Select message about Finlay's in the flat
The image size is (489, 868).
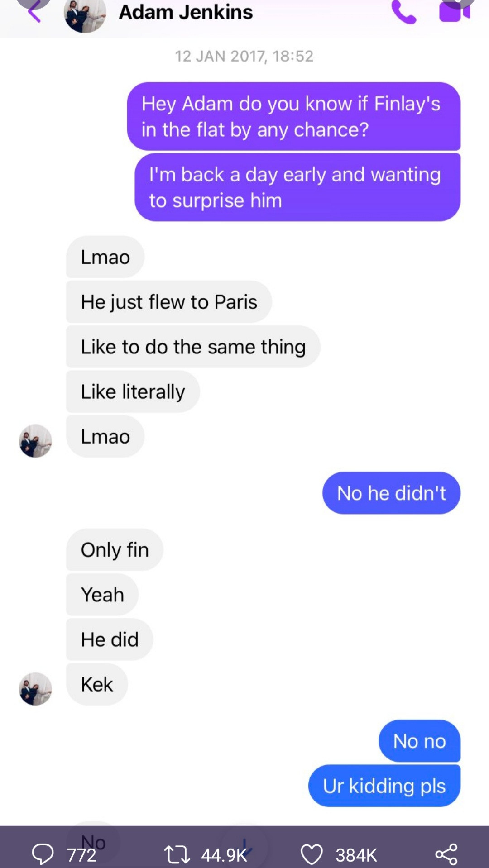[293, 116]
